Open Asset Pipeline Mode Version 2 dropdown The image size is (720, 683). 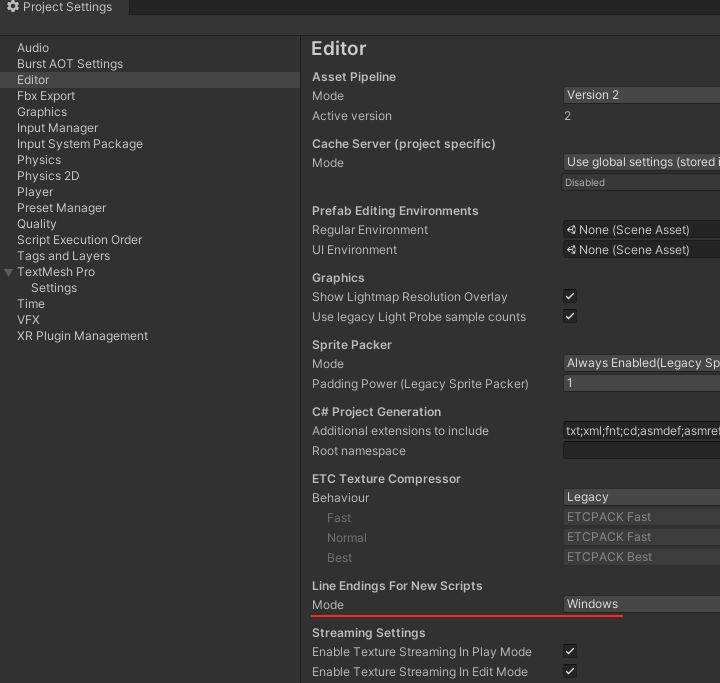(x=641, y=95)
